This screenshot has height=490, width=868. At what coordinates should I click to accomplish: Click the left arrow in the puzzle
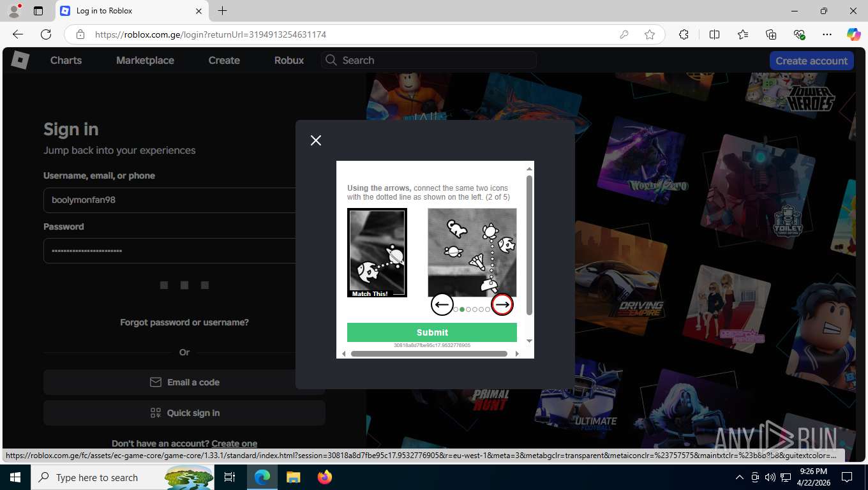(442, 305)
